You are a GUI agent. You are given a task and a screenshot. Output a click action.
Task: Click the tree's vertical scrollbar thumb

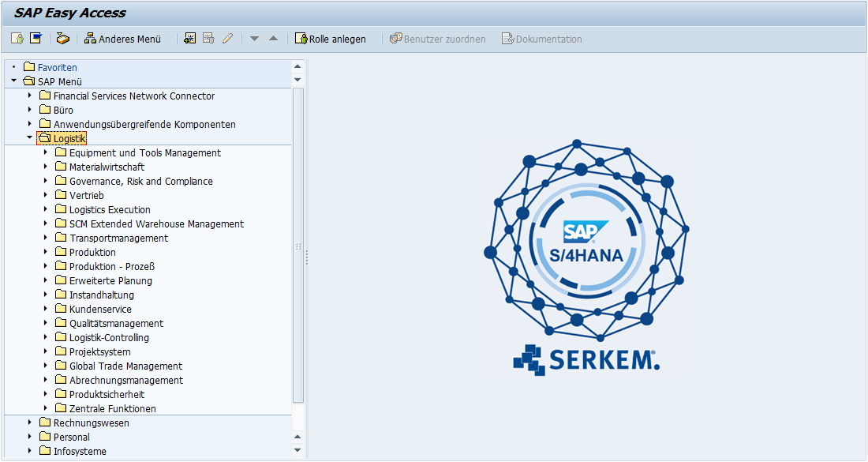pos(297,245)
